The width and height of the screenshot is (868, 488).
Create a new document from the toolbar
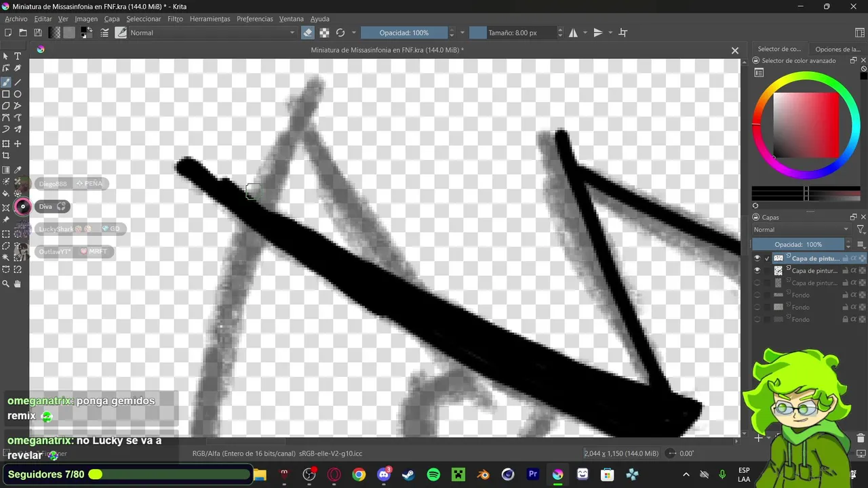(x=8, y=33)
